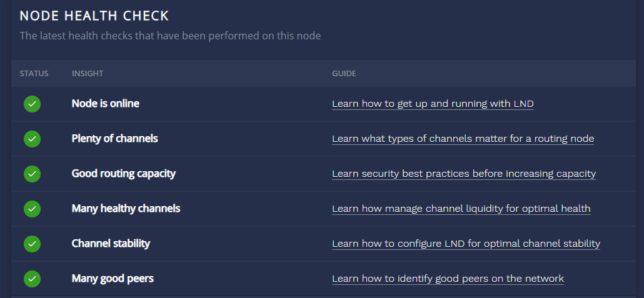Click the green check next to Channel stability
644x298 pixels.
point(32,244)
